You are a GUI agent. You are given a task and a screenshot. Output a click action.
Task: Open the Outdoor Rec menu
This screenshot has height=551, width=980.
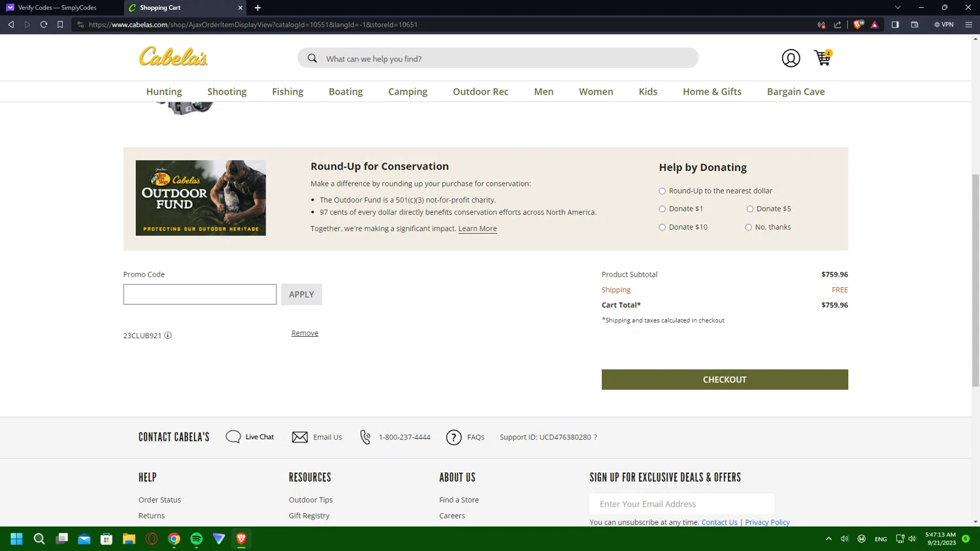click(x=481, y=91)
